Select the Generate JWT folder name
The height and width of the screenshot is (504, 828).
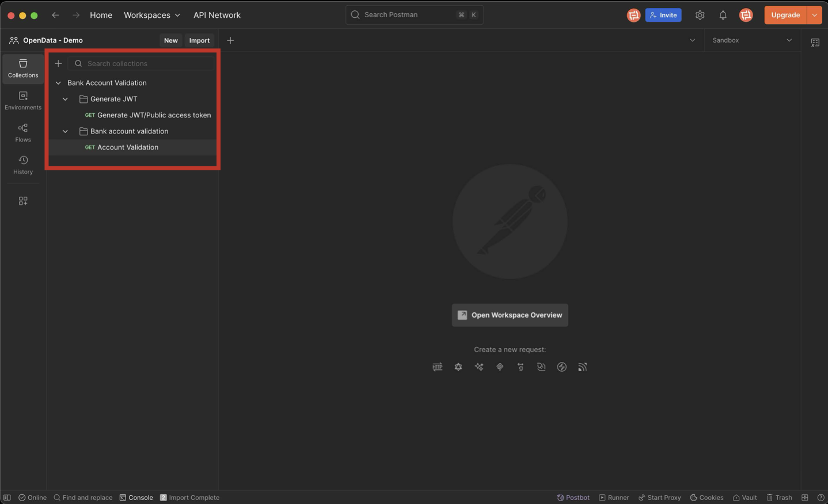[x=113, y=99]
